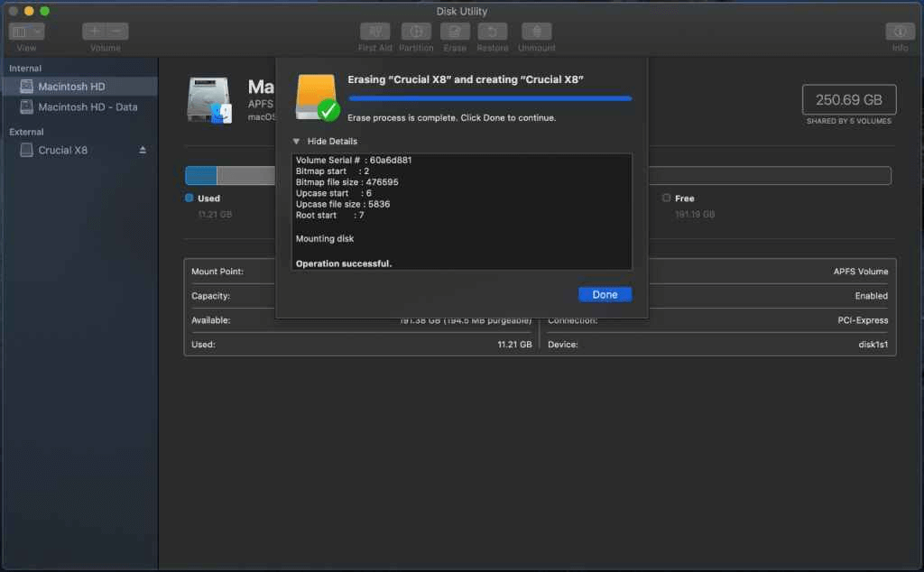Screen dimensions: 924x572
Task: Open the Add Volume dropdown control
Action: [x=105, y=31]
